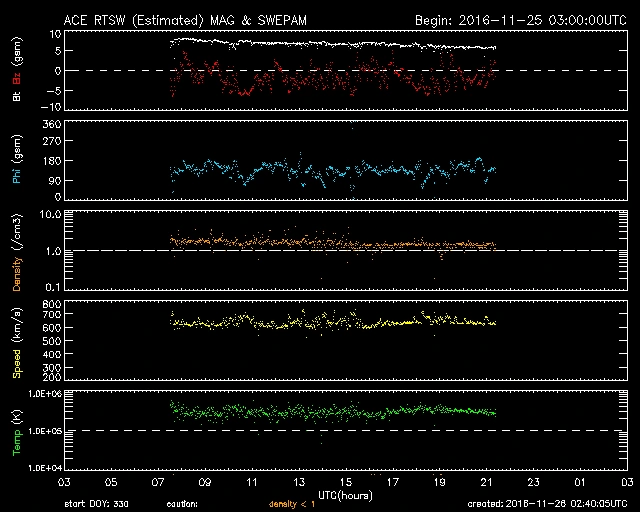Click the '21' hour tick label
This screenshot has width=640, height=512.
coord(487,482)
